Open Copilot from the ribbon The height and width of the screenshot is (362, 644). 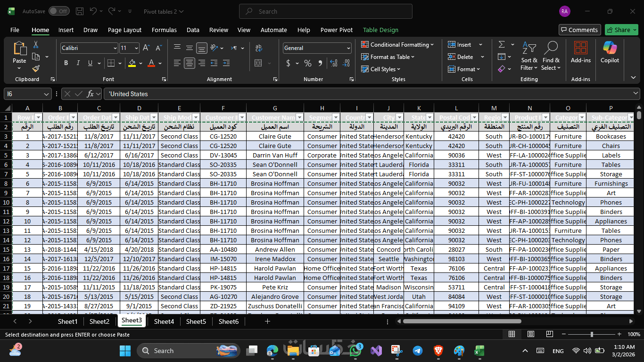610,52
